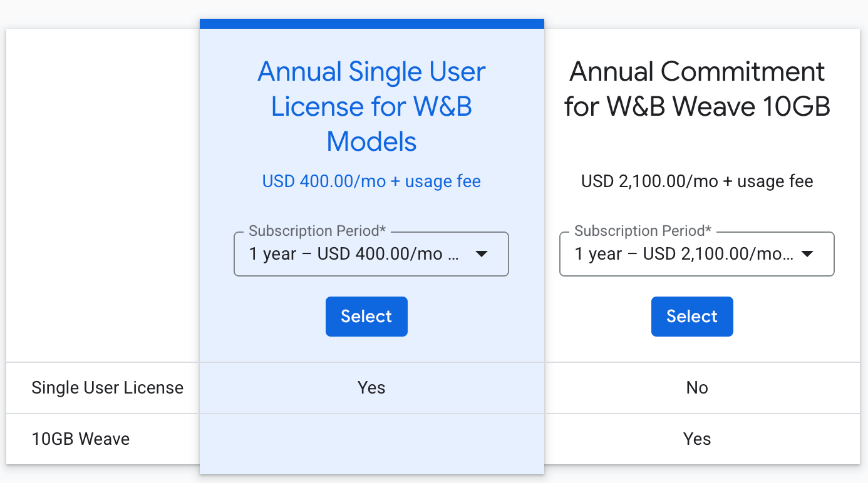Image resolution: width=868 pixels, height=483 pixels.
Task: Click the USD 400.00/mo + usage fee text
Action: tap(371, 181)
